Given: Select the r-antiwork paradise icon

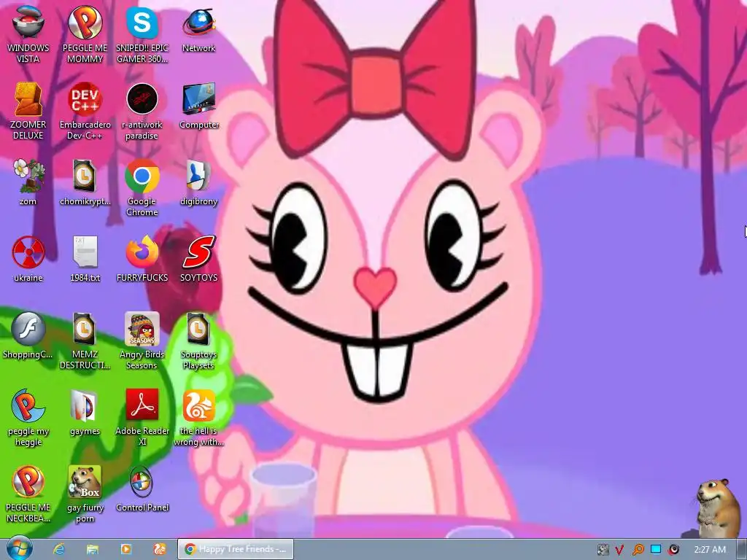Looking at the screenshot, I should 142,111.
